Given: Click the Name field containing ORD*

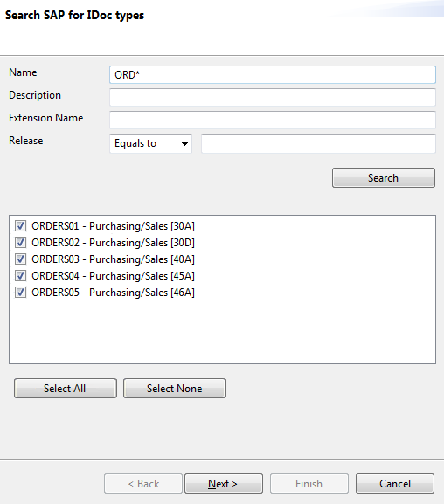Looking at the screenshot, I should [x=273, y=75].
